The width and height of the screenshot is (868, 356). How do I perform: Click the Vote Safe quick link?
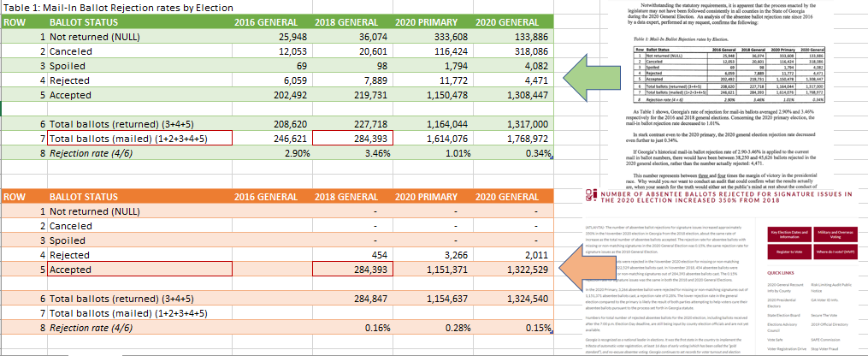pyautogui.click(x=775, y=339)
